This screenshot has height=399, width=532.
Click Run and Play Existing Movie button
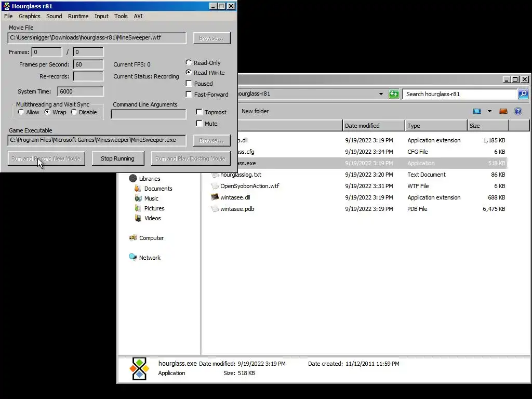click(190, 158)
